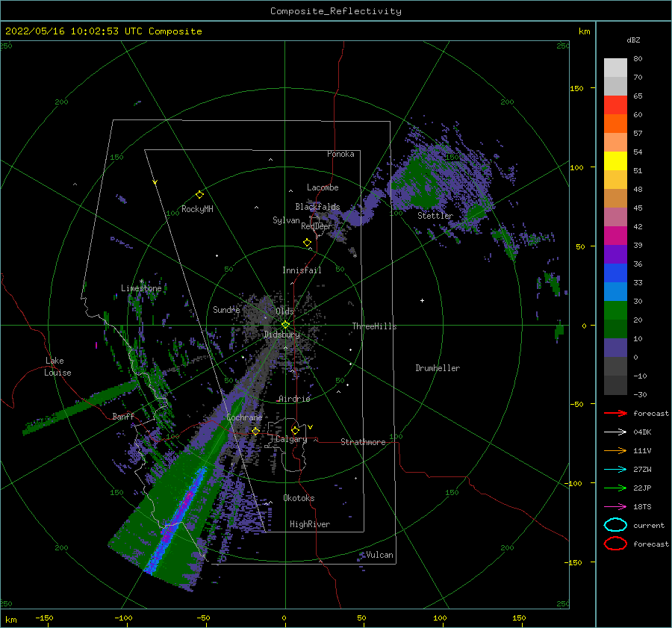The height and width of the screenshot is (628, 672).
Task: Click the Airdrie label
Action: tap(294, 399)
